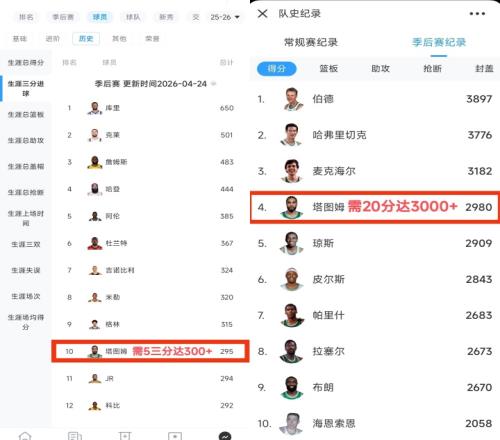Tap 伯德's avatar in the scoring list
This screenshot has height=440, width=500.
point(292,99)
